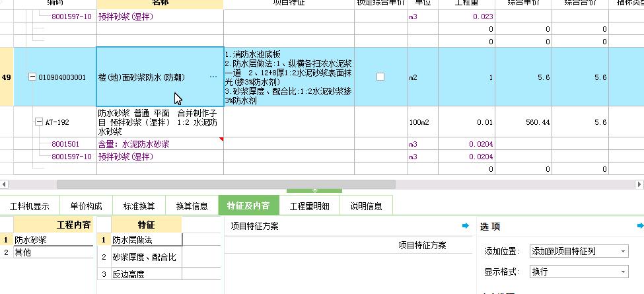Image resolution: width=644 pixels, height=294 pixels.
Task: Click the value cell next to 反边高度
Action: 201,274
